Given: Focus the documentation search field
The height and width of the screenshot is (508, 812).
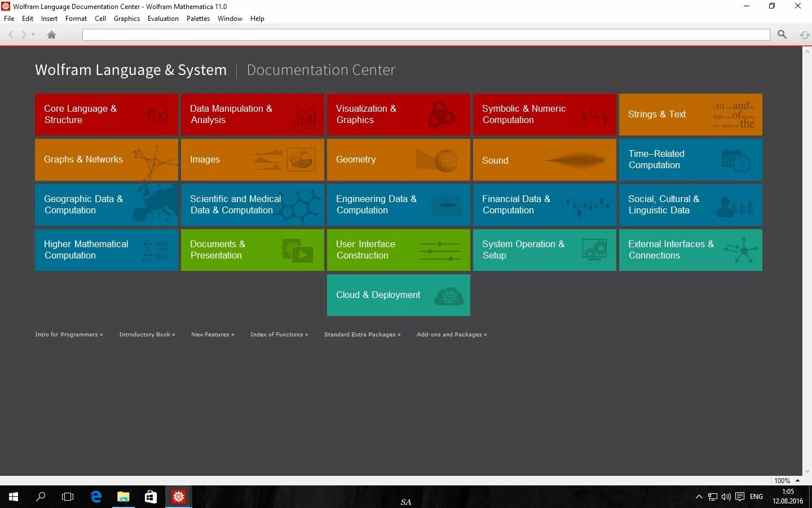Looking at the screenshot, I should 426,35.
